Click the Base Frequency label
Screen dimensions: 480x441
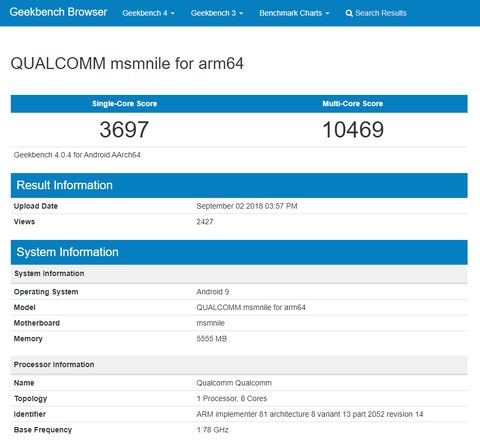point(43,430)
